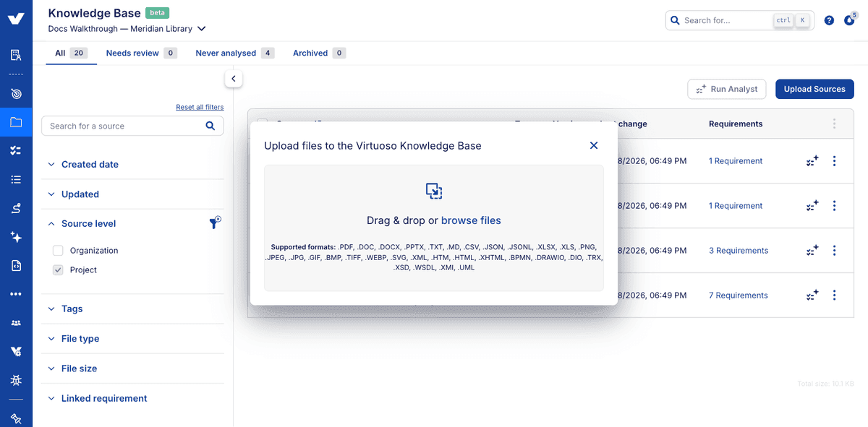Image resolution: width=868 pixels, height=427 pixels.
Task: Click the file drag and drop zone
Action: (434, 228)
